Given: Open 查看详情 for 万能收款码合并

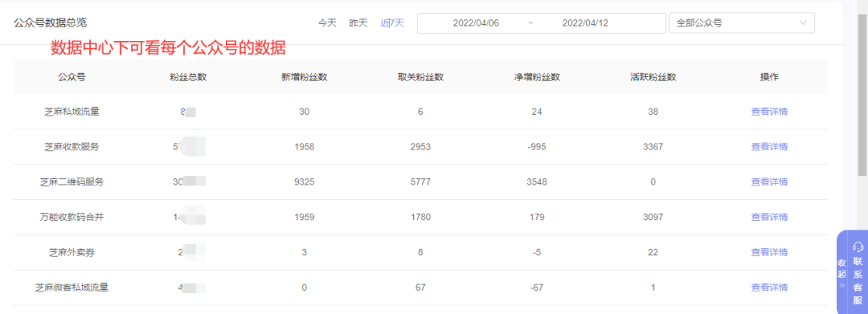Looking at the screenshot, I should [x=769, y=218].
